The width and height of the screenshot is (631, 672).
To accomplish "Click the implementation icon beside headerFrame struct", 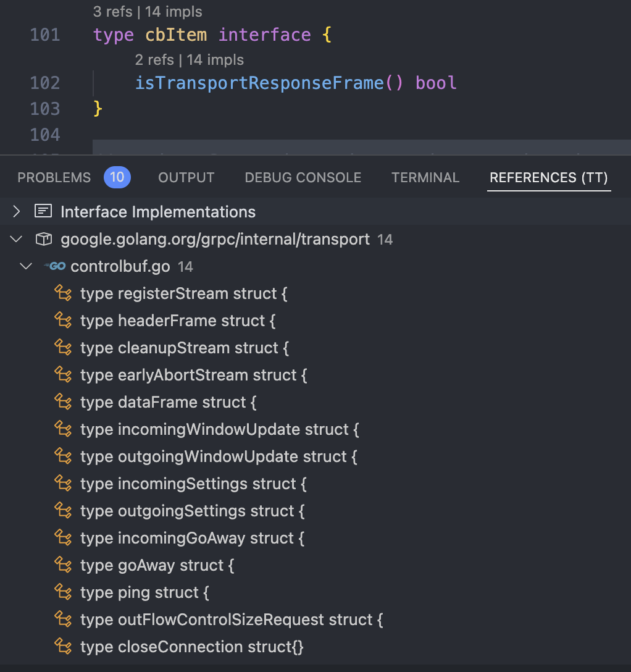I will coord(64,321).
